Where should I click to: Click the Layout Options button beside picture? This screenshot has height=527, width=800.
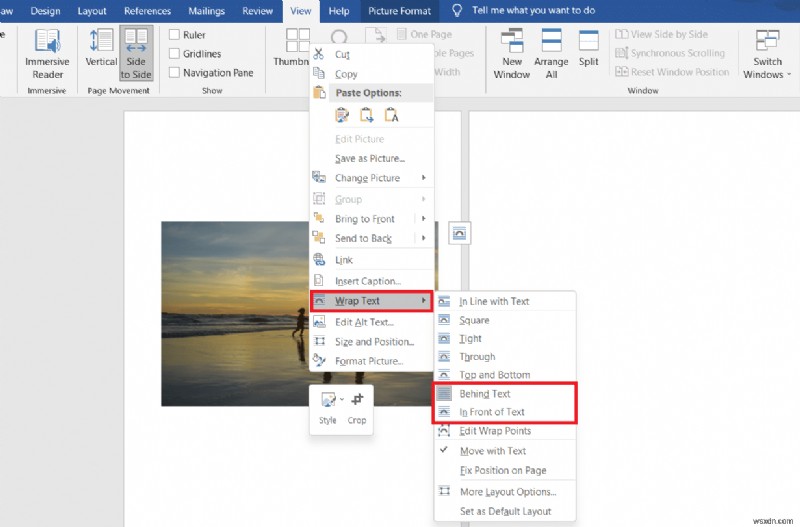click(x=459, y=234)
